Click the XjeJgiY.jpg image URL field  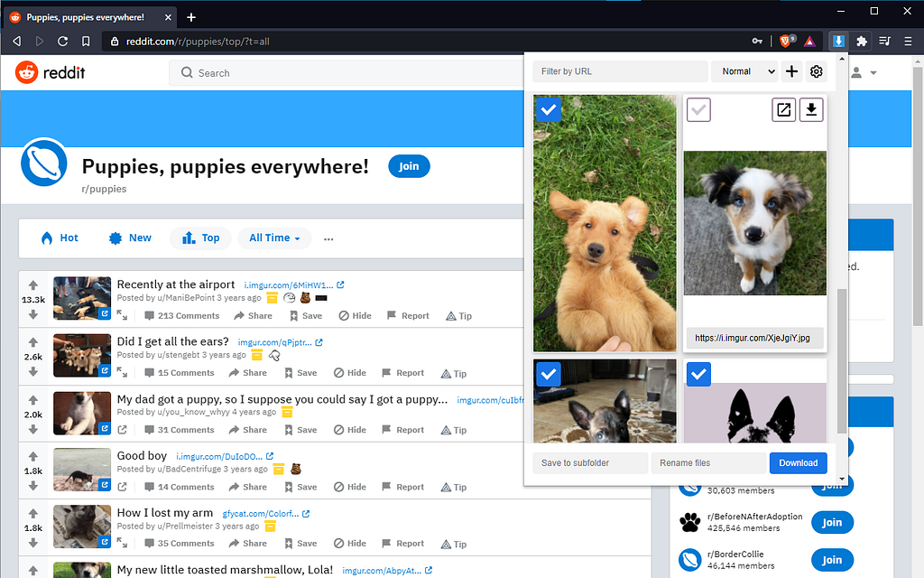tap(754, 338)
